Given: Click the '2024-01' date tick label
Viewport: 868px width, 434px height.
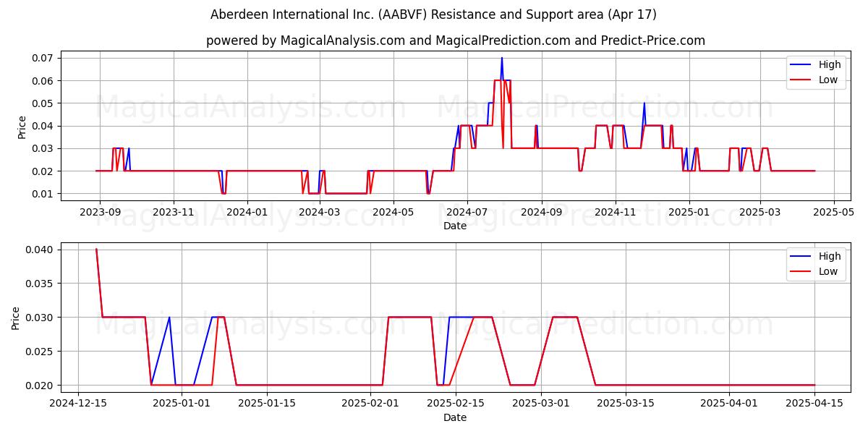Looking at the screenshot, I should click(x=247, y=213).
